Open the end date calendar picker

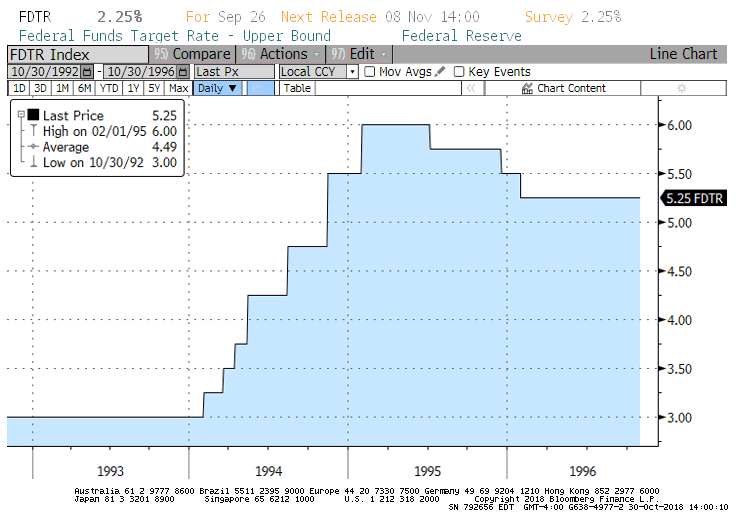tap(183, 72)
